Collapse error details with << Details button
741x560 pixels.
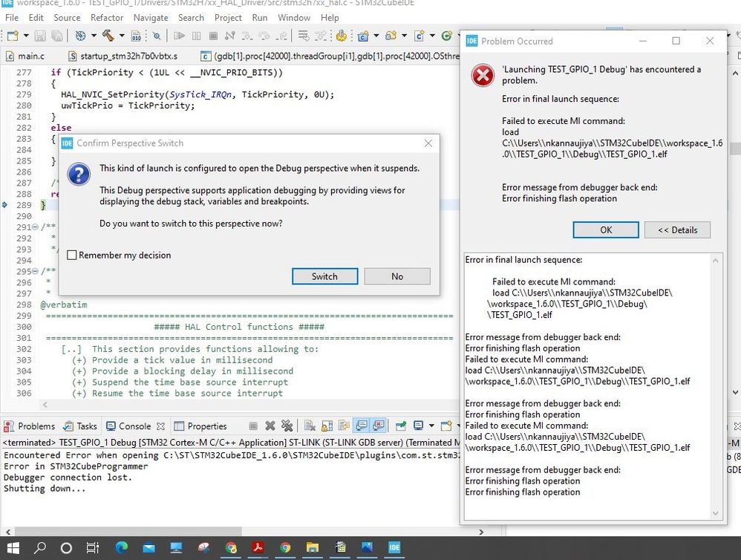677,230
